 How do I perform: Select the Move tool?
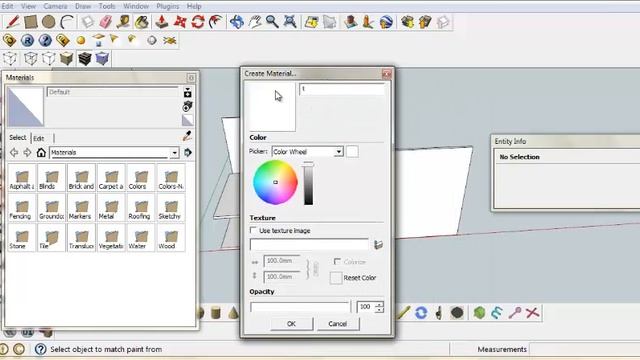[180, 22]
